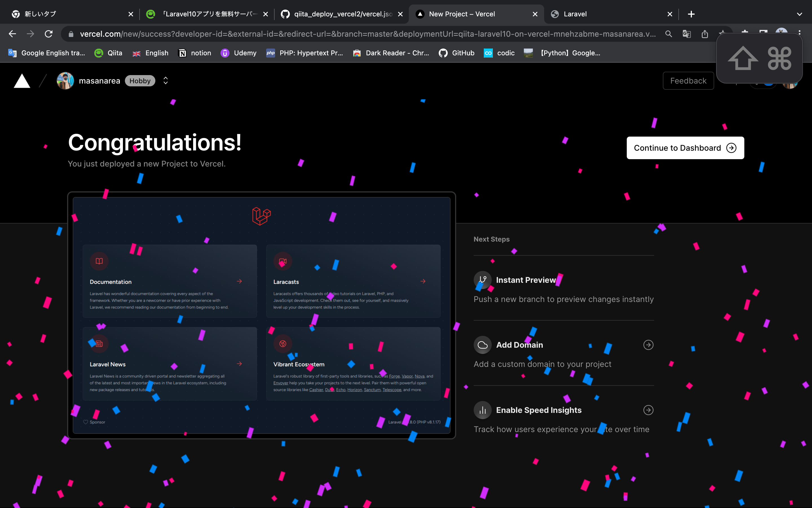Click the Google Translate page icon
The image size is (812, 508).
pyautogui.click(x=687, y=34)
